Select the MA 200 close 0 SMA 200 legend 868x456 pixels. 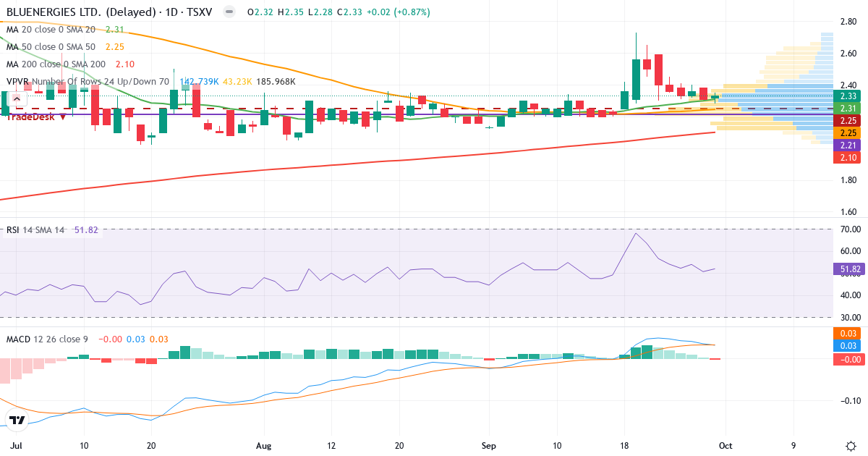56,64
